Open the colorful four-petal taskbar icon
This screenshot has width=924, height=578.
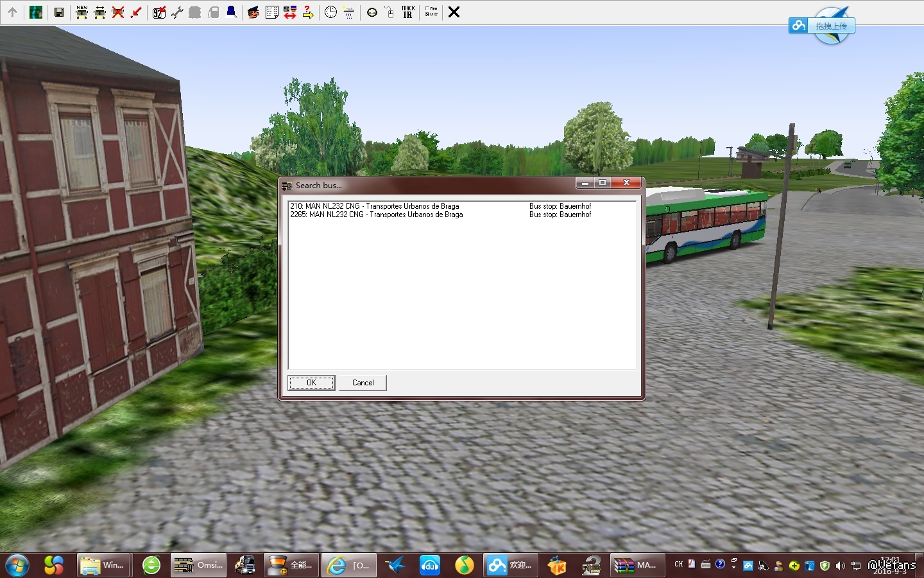[54, 565]
